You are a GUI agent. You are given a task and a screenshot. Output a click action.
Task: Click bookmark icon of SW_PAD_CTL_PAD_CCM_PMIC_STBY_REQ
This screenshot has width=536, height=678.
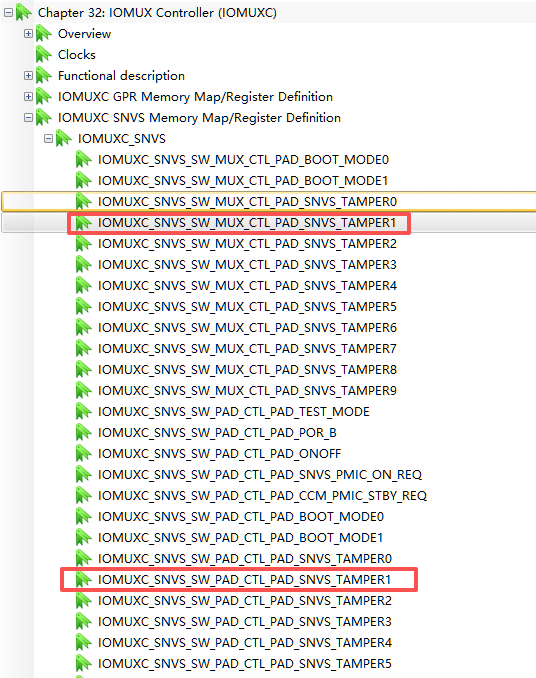tap(83, 496)
